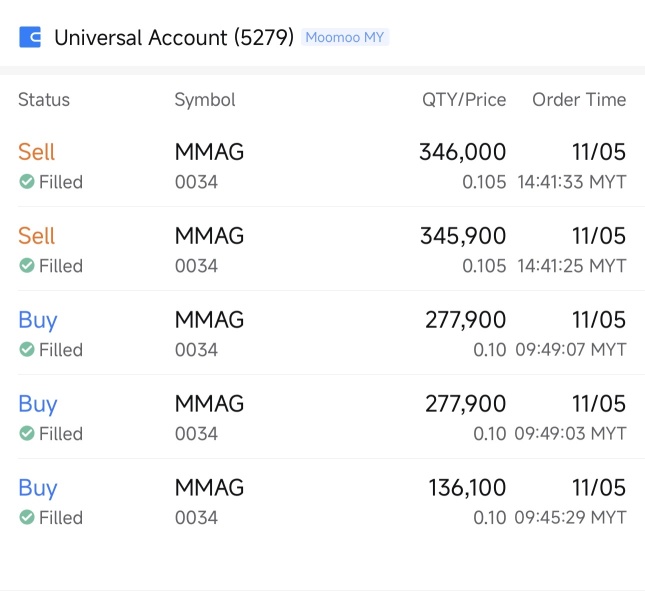Screen dimensions: 645x615
Task: Tap MMAG symbol in the 136,100 row
Action: coord(209,487)
